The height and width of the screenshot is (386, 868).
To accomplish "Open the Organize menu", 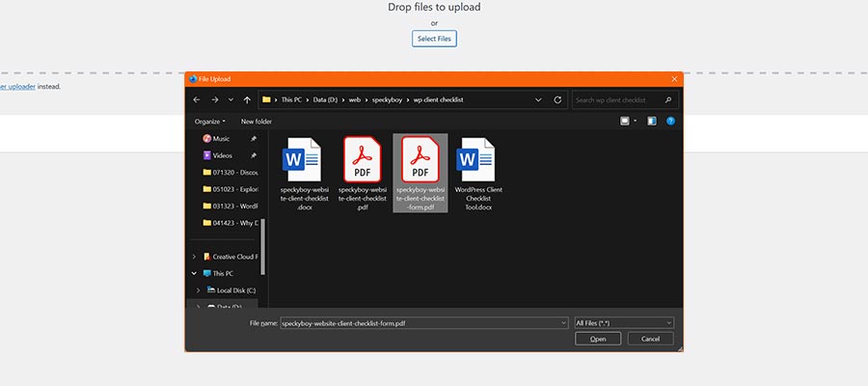I will (209, 122).
